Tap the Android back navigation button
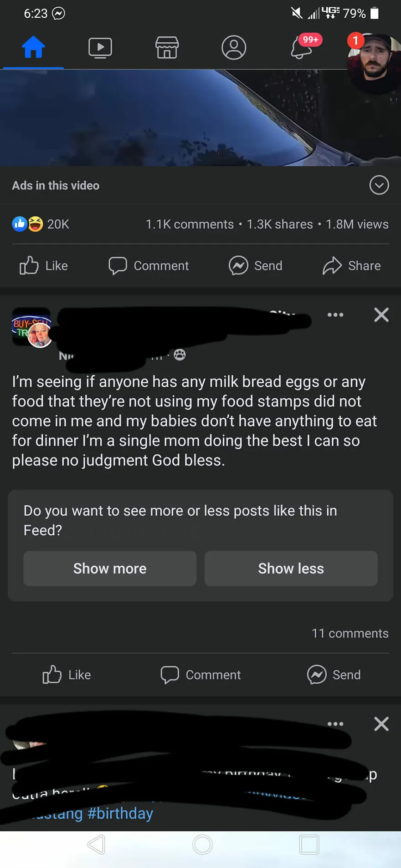Viewport: 401px width, 868px height. tap(97, 845)
